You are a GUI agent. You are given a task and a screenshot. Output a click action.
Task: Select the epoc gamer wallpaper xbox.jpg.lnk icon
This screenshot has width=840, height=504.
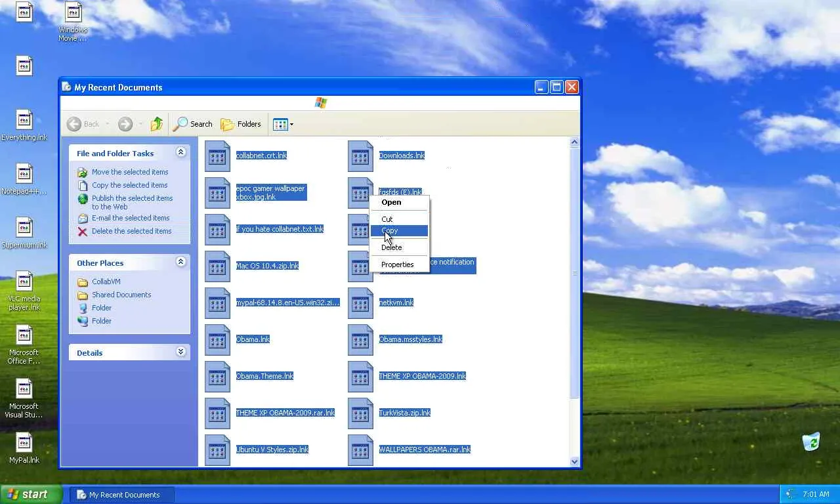[218, 193]
